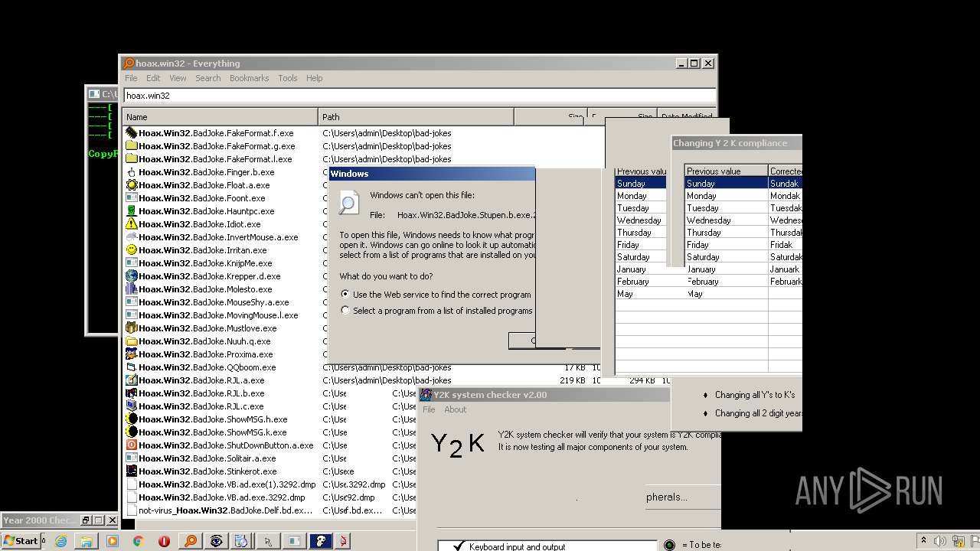Image resolution: width=980 pixels, height=551 pixels.
Task: Open the Help menu in Everything
Action: coord(314,78)
